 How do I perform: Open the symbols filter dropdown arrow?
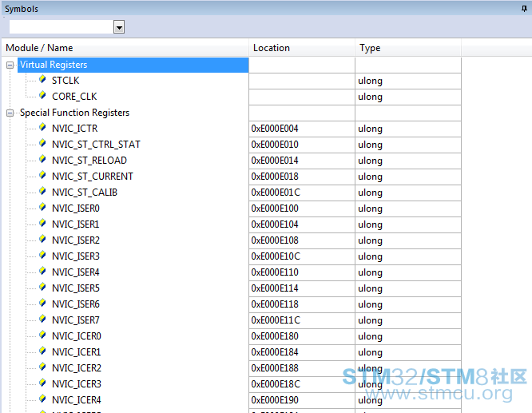point(119,27)
